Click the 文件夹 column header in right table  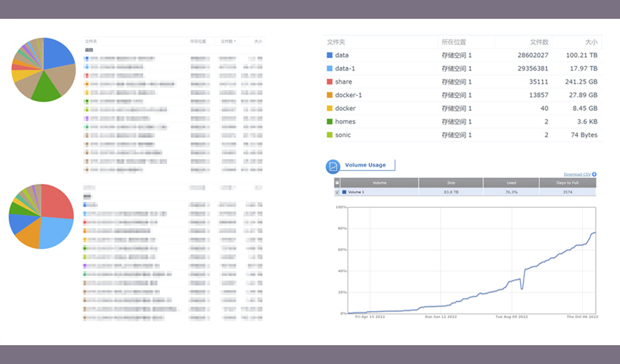coord(337,42)
